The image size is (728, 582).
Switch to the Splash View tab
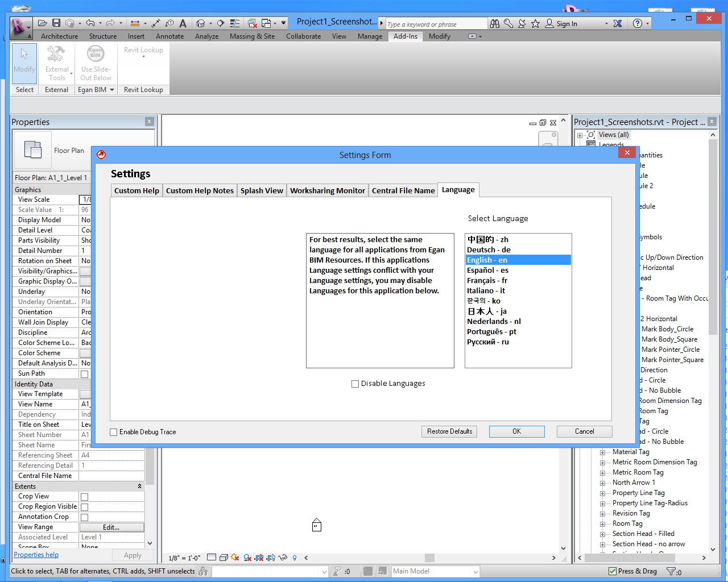click(262, 190)
